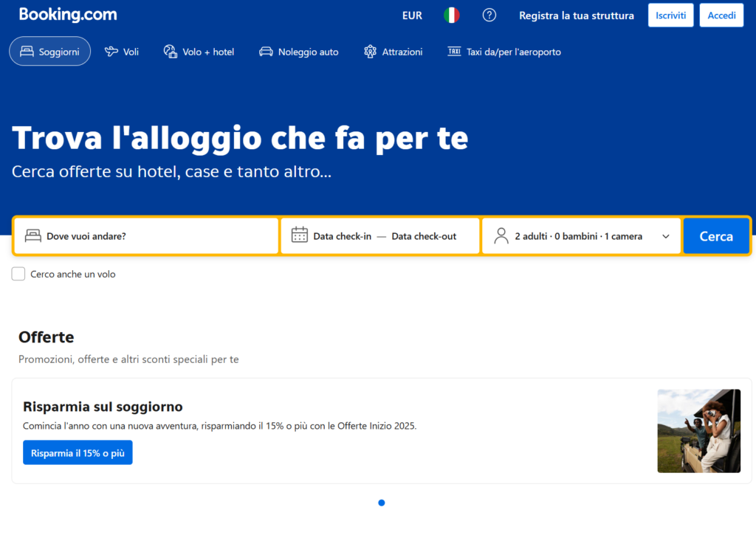Screen dimensions: 756x552
Task: Click the Booking.com logo
Action: click(68, 15)
